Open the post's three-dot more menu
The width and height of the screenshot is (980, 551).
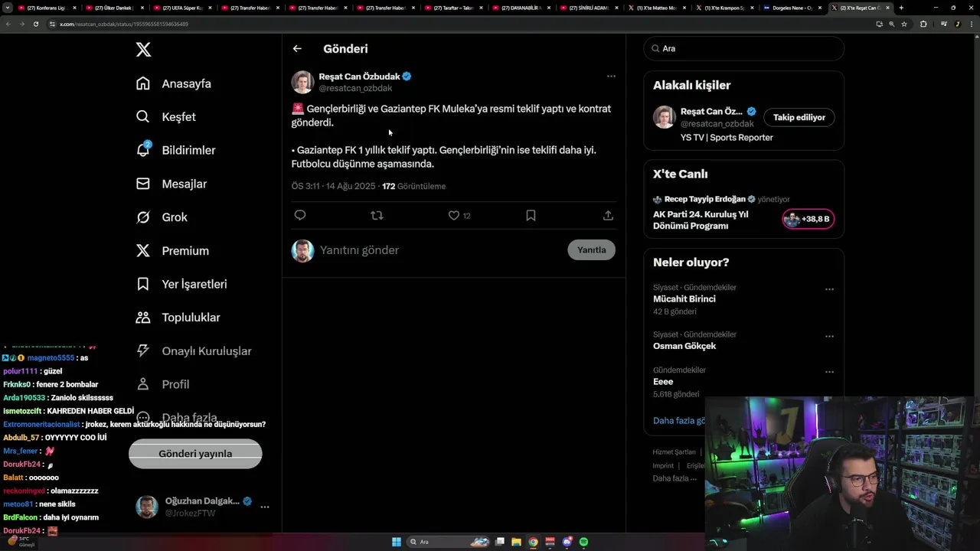[611, 76]
